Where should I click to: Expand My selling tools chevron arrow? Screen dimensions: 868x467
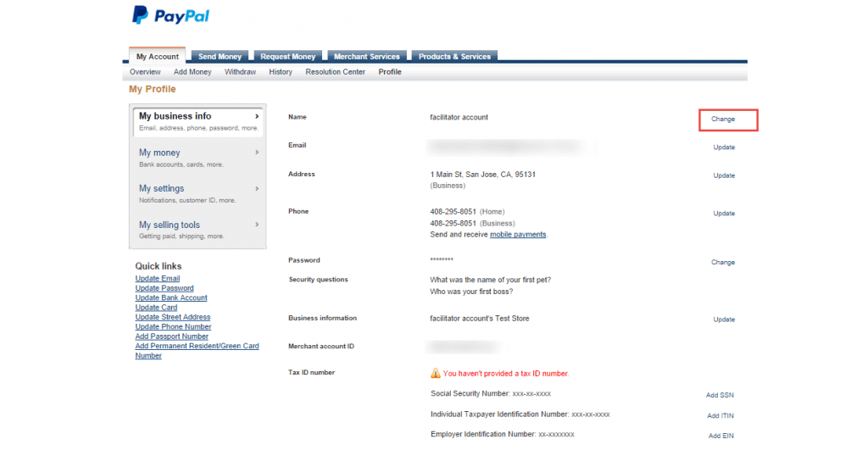pos(257,225)
